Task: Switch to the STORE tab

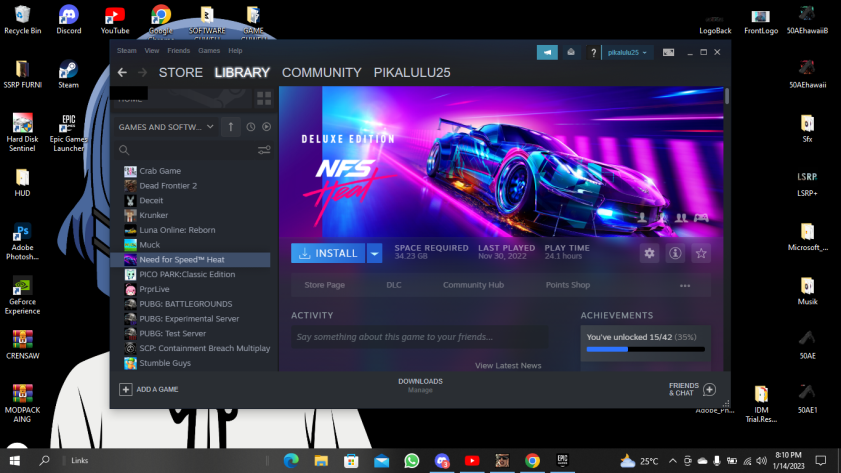Action: 181,72
